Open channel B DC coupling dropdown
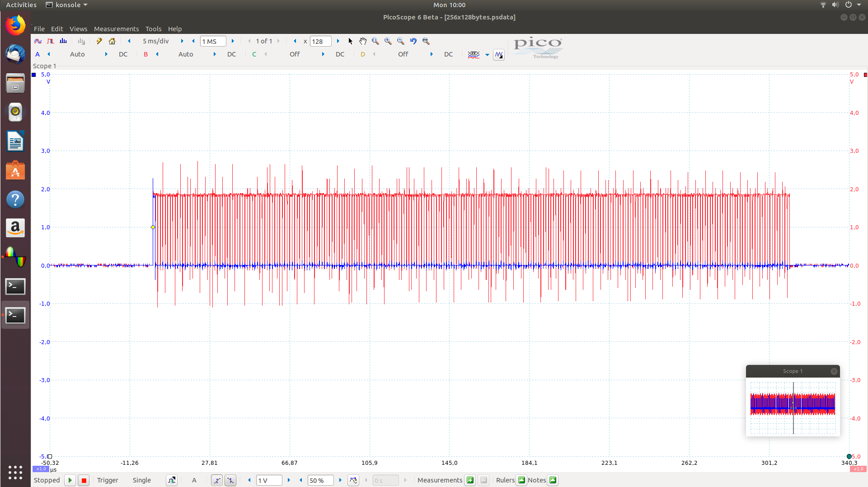The image size is (868, 487). 231,54
